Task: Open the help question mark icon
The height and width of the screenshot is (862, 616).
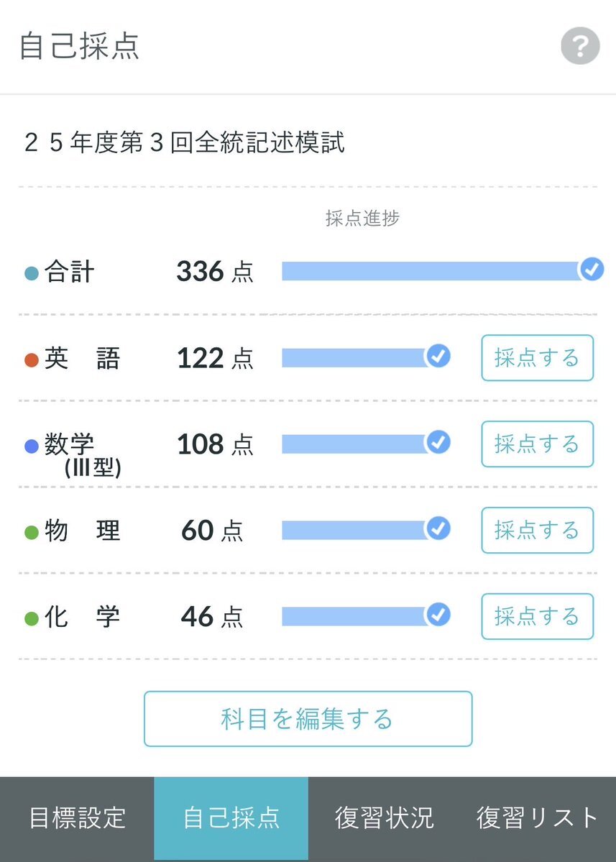Action: click(x=580, y=47)
